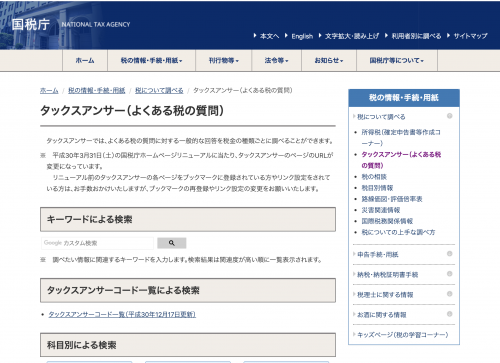This screenshot has height=363, width=500.
Task: Open 路線価図・評価倍率表 sidebar link
Action: (x=392, y=199)
